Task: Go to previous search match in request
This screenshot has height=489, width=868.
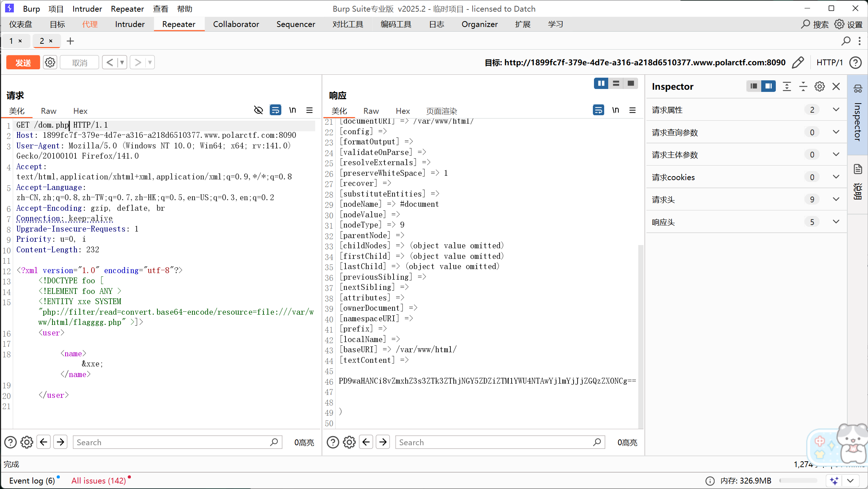Action: click(x=44, y=442)
